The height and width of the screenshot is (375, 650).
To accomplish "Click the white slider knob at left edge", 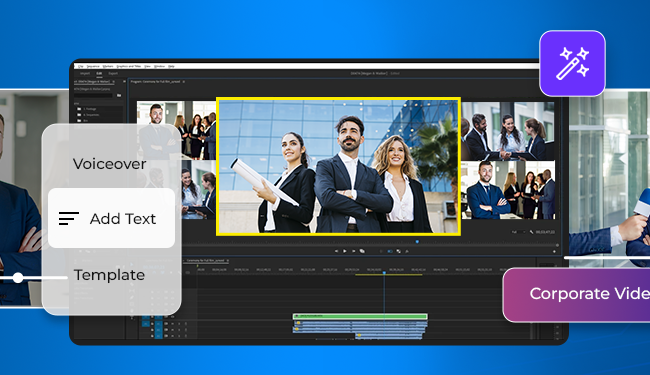I will click(x=17, y=278).
